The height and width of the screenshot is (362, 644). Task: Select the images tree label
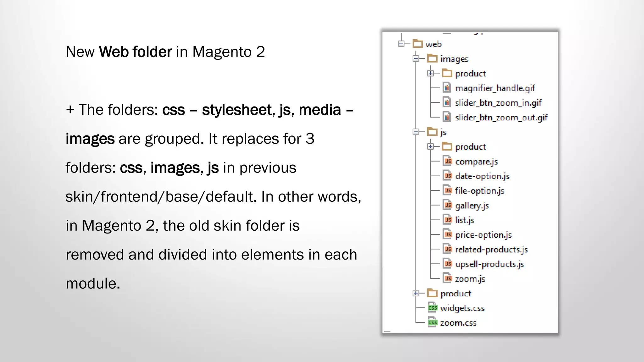point(454,59)
